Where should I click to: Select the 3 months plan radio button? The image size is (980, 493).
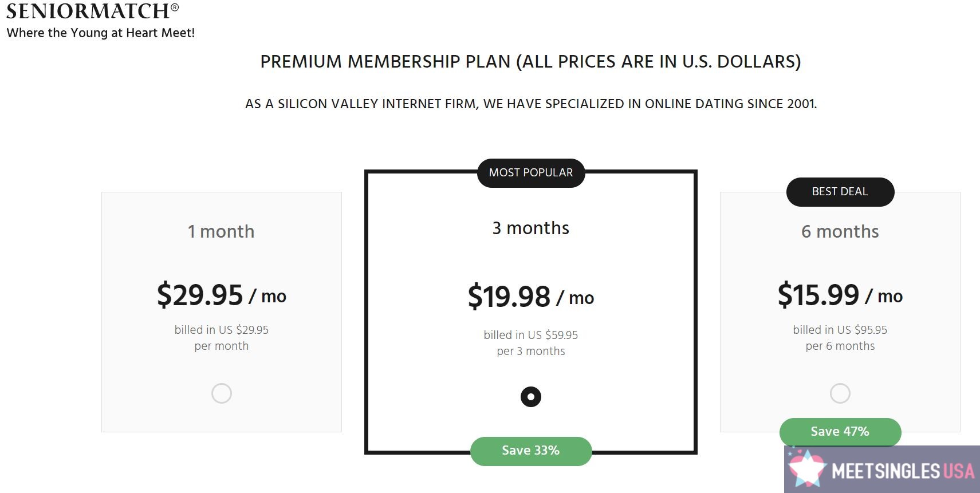point(531,397)
